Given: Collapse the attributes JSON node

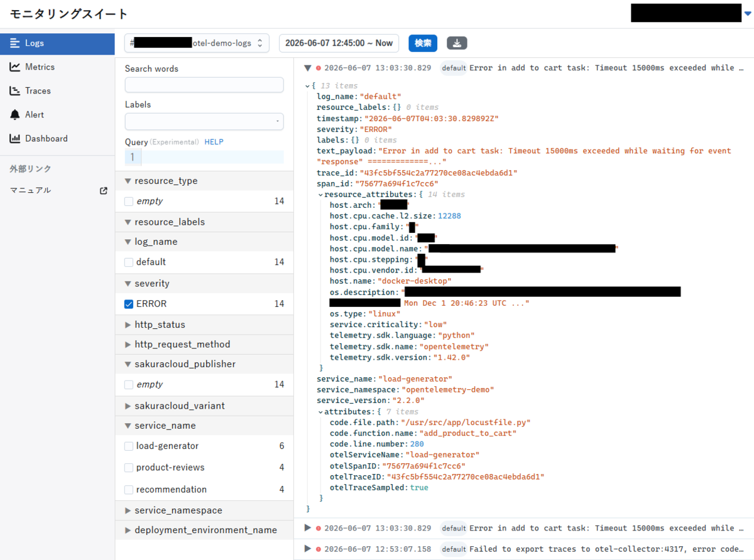Looking at the screenshot, I should point(320,412).
